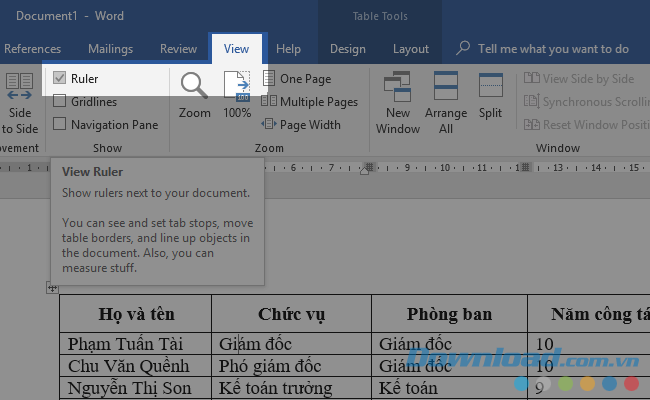Viewport: 650px width, 400px height.
Task: Open the Table Tools Layout tab
Action: pyautogui.click(x=410, y=49)
